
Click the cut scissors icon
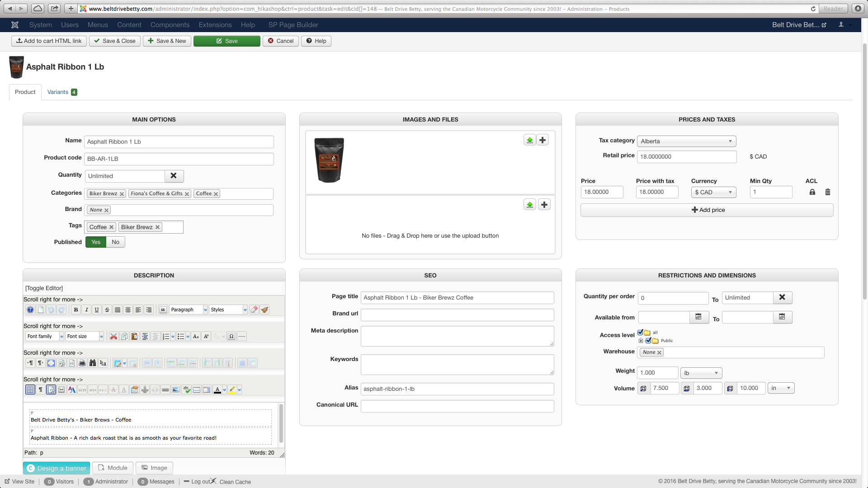point(113,336)
